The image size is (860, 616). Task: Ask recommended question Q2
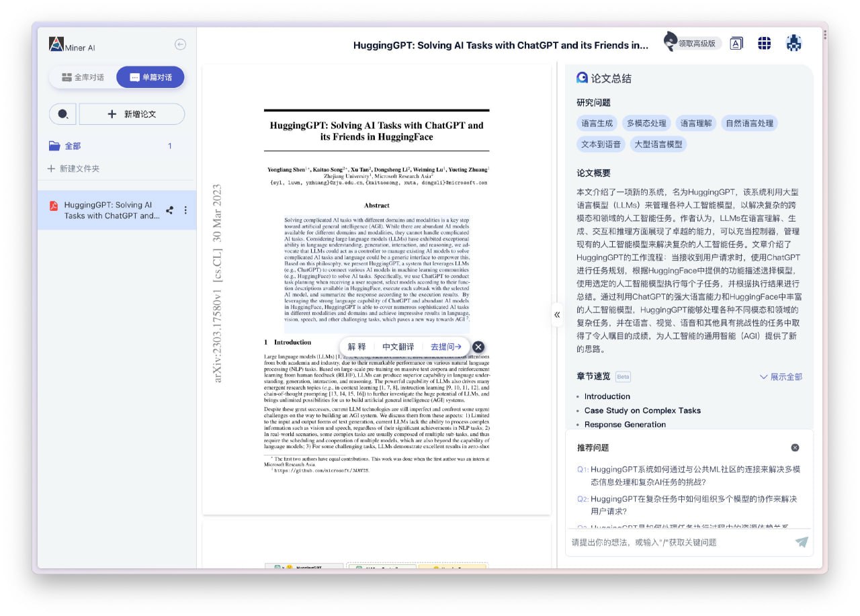[689, 505]
